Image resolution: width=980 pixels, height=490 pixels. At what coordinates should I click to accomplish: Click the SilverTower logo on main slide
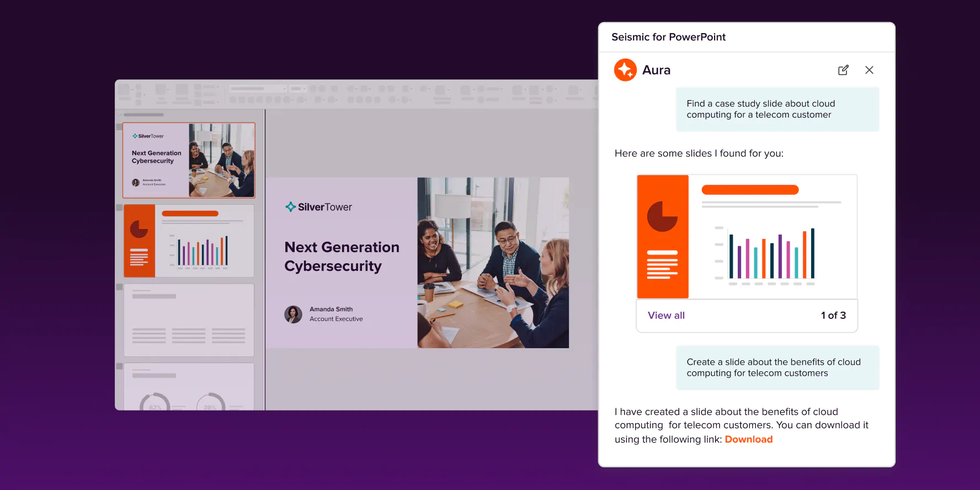click(x=318, y=207)
